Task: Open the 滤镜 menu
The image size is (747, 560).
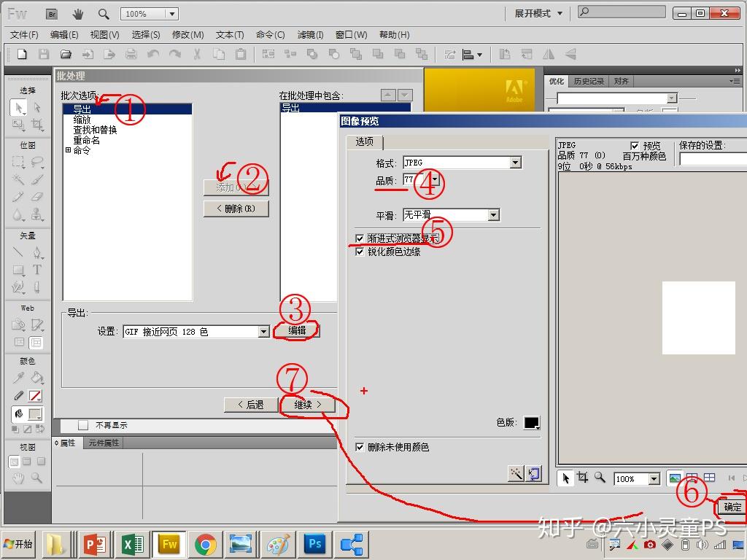Action: point(311,34)
